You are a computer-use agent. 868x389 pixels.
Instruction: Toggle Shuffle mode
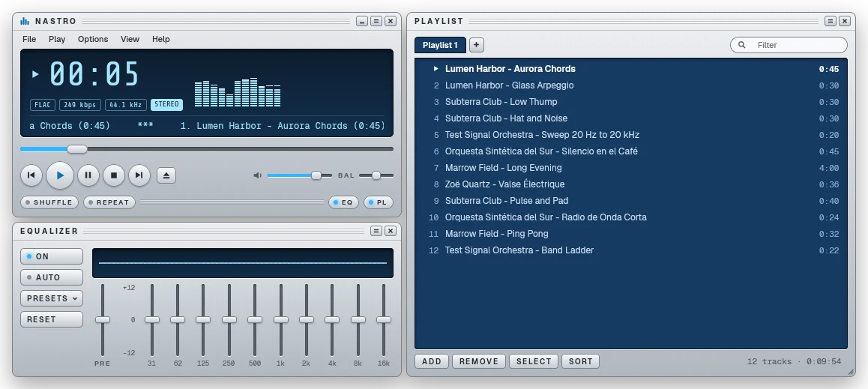pos(49,202)
